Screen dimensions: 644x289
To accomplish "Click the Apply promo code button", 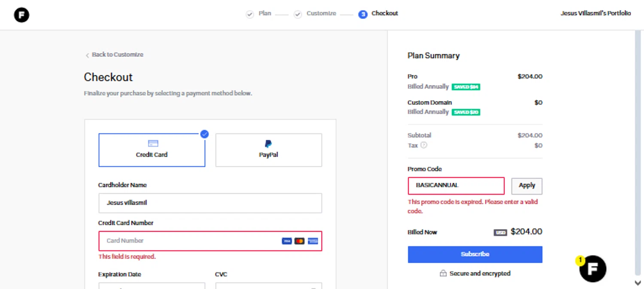I will [527, 186].
